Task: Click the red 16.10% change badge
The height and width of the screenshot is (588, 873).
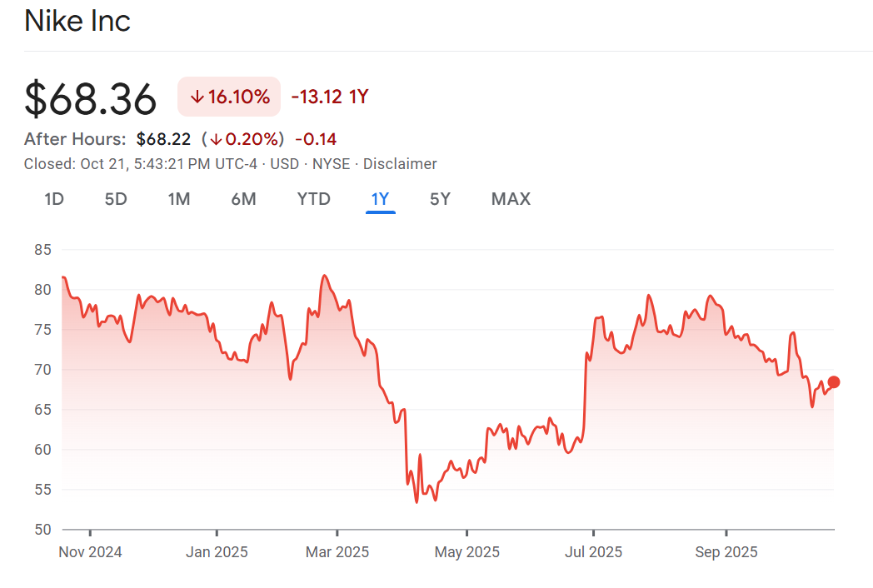Action: click(229, 97)
